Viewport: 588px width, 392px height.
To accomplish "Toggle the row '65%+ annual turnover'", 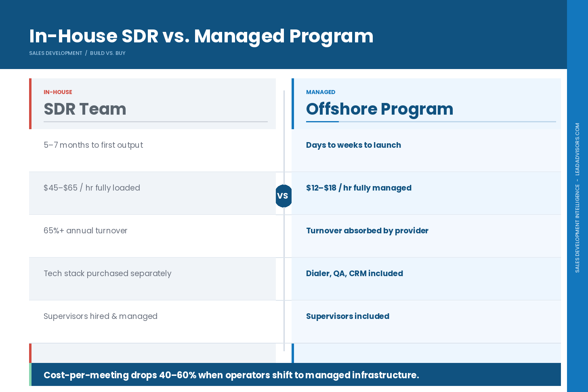I will 86,231.
